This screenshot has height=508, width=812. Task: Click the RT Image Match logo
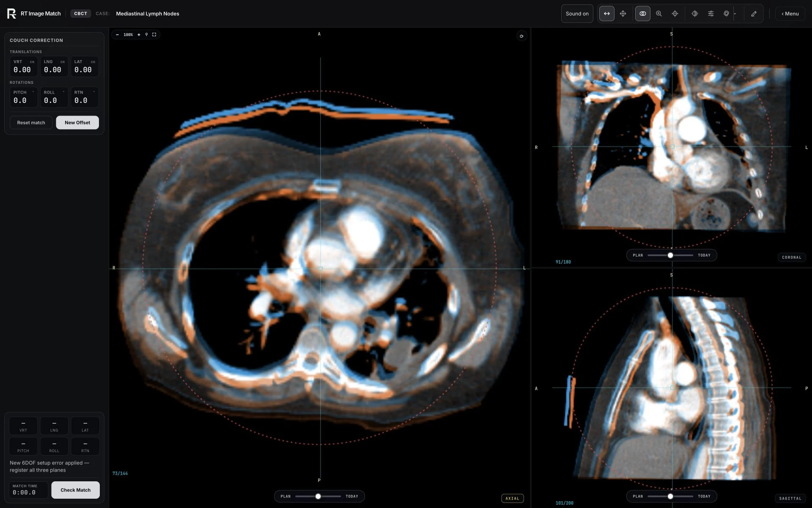coord(34,14)
